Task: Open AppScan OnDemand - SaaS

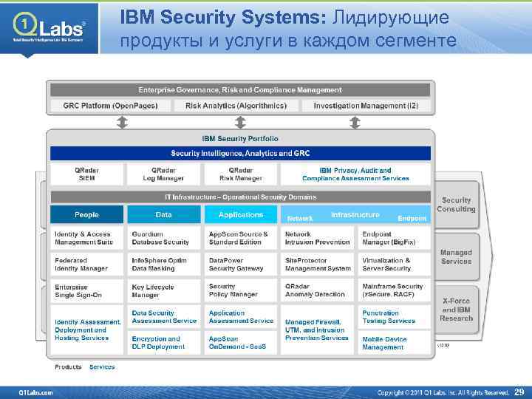Action: (x=241, y=343)
